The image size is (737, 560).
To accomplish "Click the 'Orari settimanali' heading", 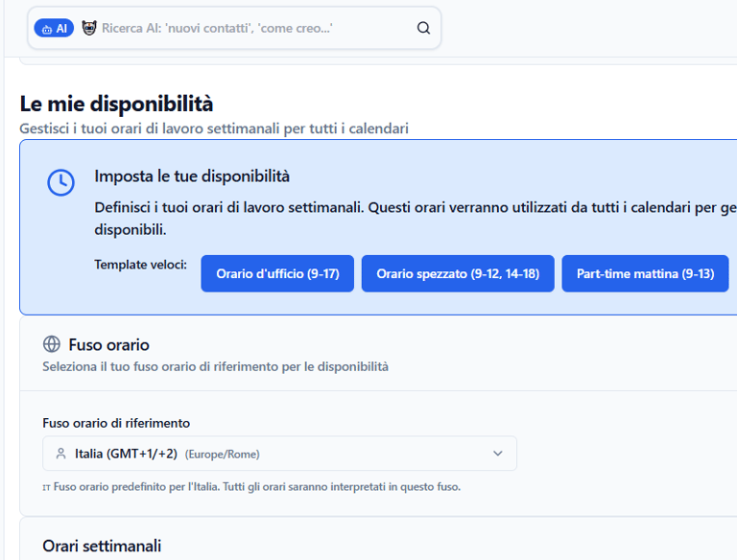I will (x=102, y=546).
